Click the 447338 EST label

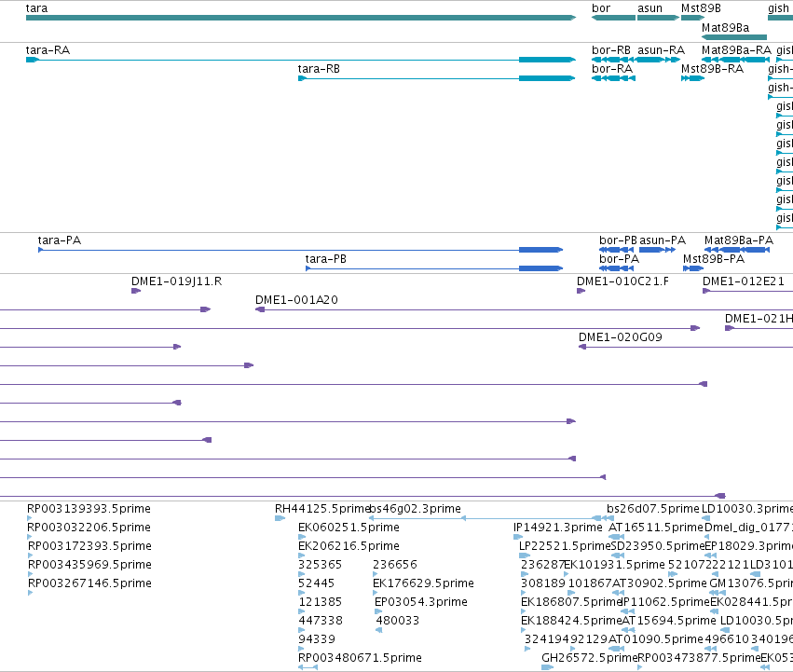321,621
